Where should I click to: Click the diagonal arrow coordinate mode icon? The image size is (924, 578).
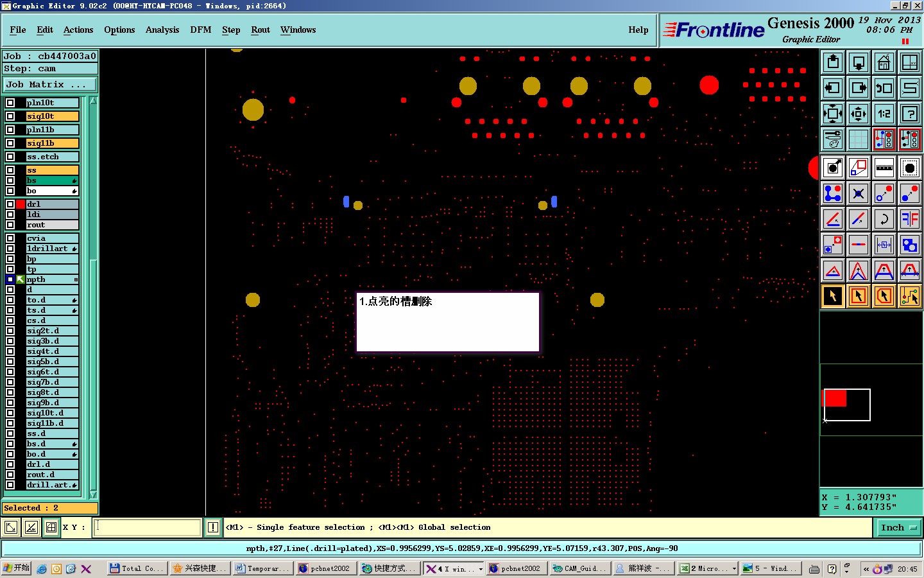click(x=11, y=528)
